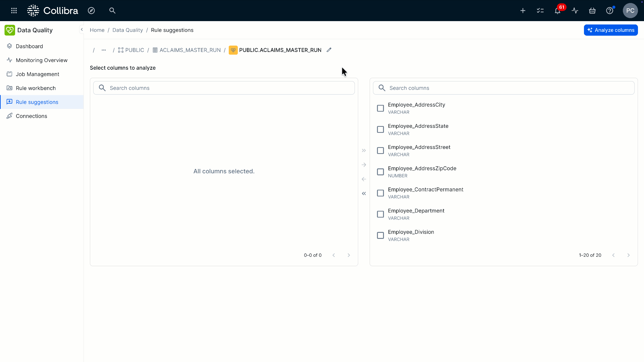Click PUBLIC.ACLAIMS_MASTER_RUN job title
This screenshot has width=644, height=362.
coord(280,50)
